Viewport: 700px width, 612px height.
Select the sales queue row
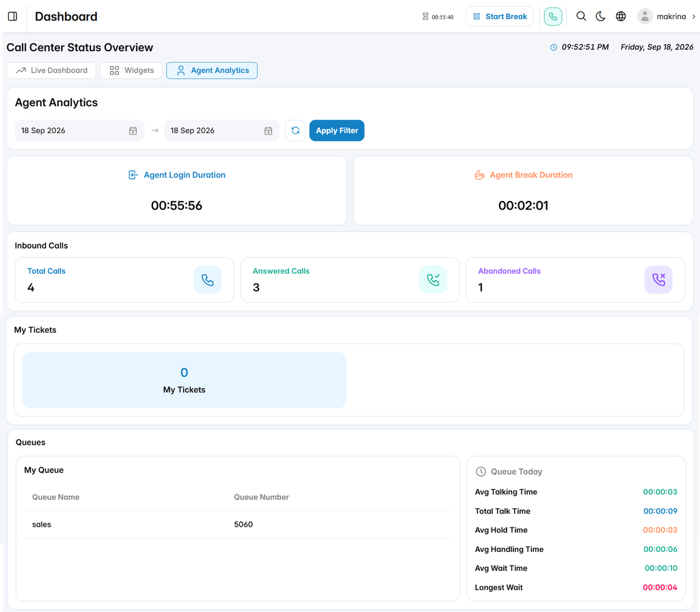[238, 525]
